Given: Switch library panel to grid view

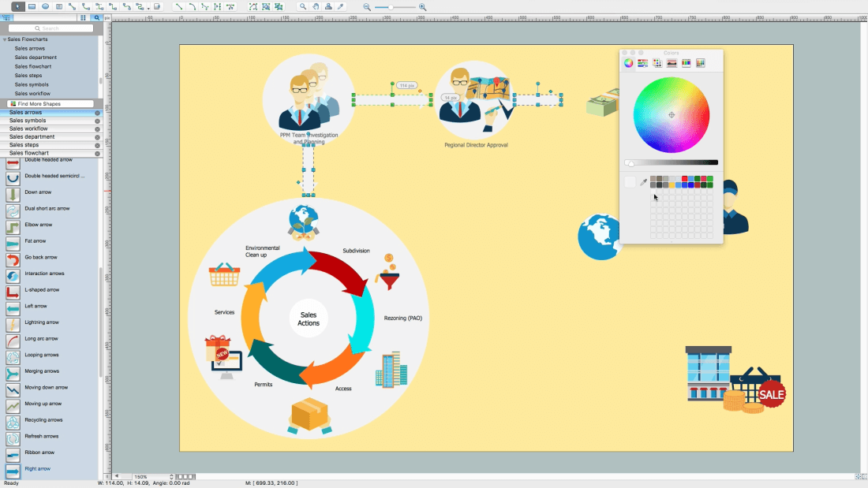Looking at the screenshot, I should tap(83, 17).
